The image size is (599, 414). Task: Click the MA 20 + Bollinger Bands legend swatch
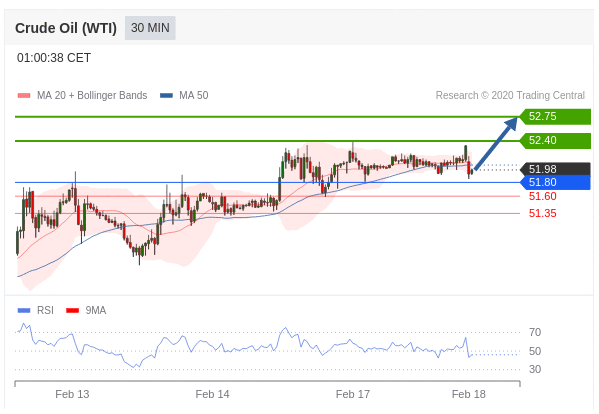click(x=24, y=95)
